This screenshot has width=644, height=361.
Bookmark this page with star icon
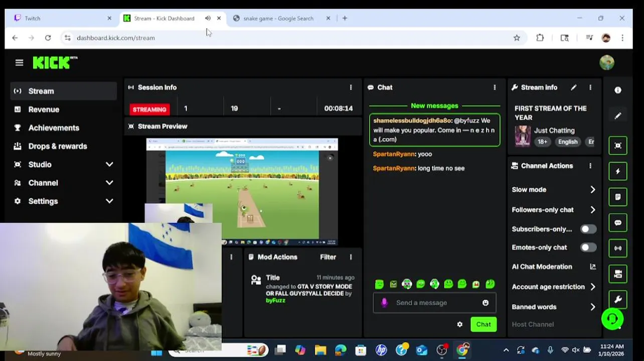click(517, 38)
